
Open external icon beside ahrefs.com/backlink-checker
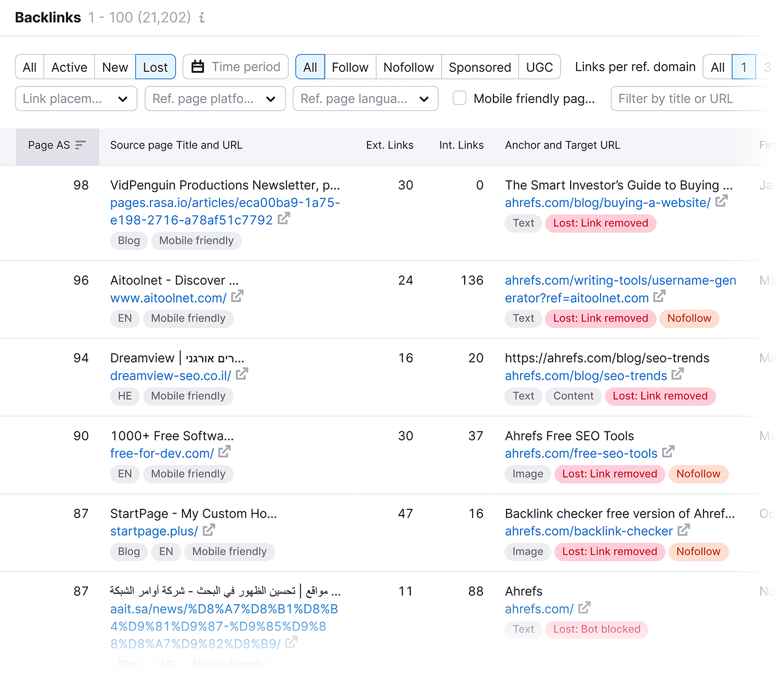pos(684,530)
